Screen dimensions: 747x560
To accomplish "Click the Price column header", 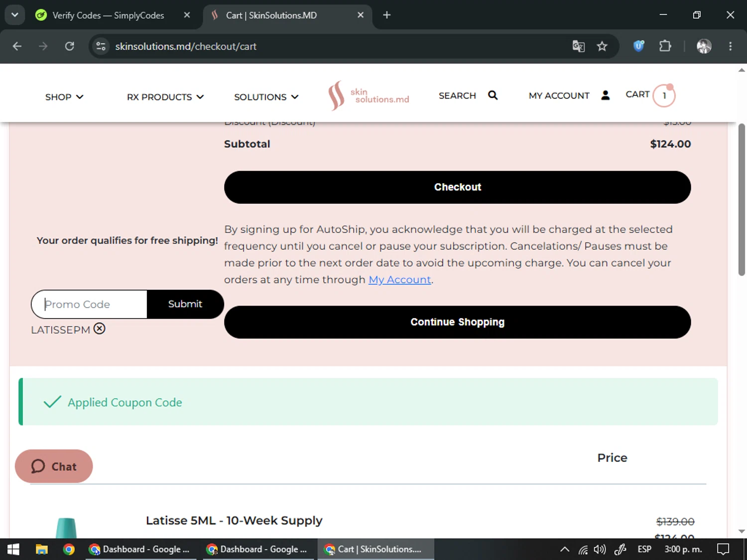I will click(x=612, y=458).
